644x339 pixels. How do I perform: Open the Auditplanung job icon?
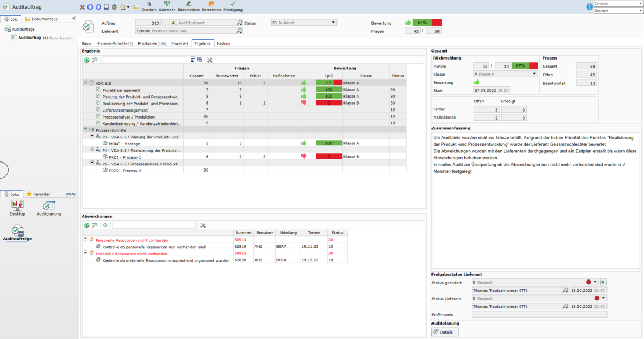pyautogui.click(x=49, y=208)
